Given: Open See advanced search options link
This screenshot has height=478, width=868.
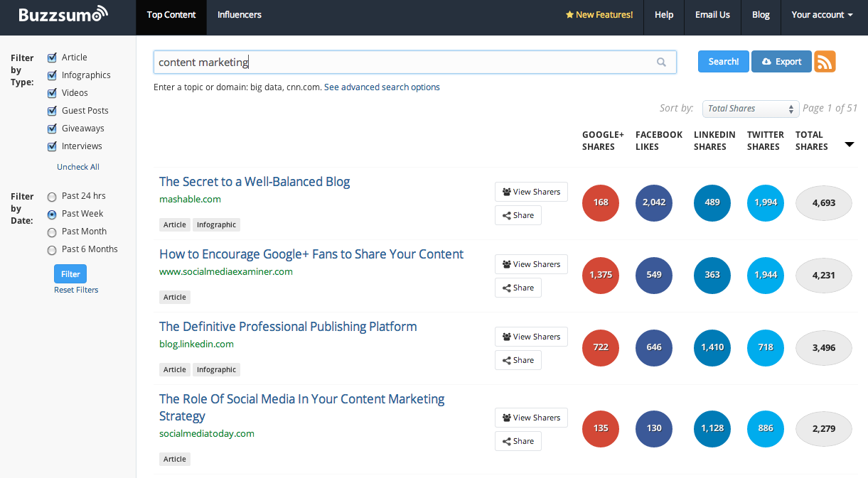Looking at the screenshot, I should coord(382,87).
